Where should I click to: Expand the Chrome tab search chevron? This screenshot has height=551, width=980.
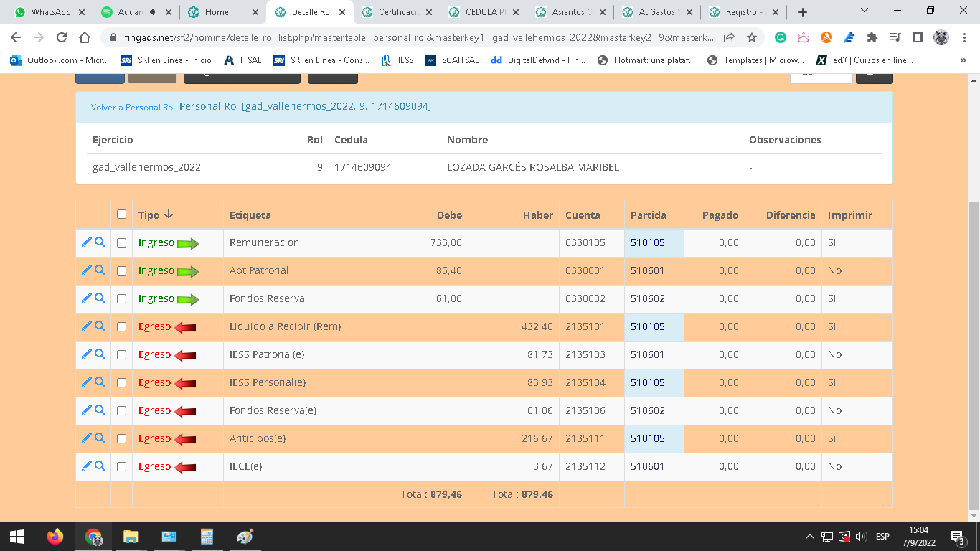click(x=864, y=11)
